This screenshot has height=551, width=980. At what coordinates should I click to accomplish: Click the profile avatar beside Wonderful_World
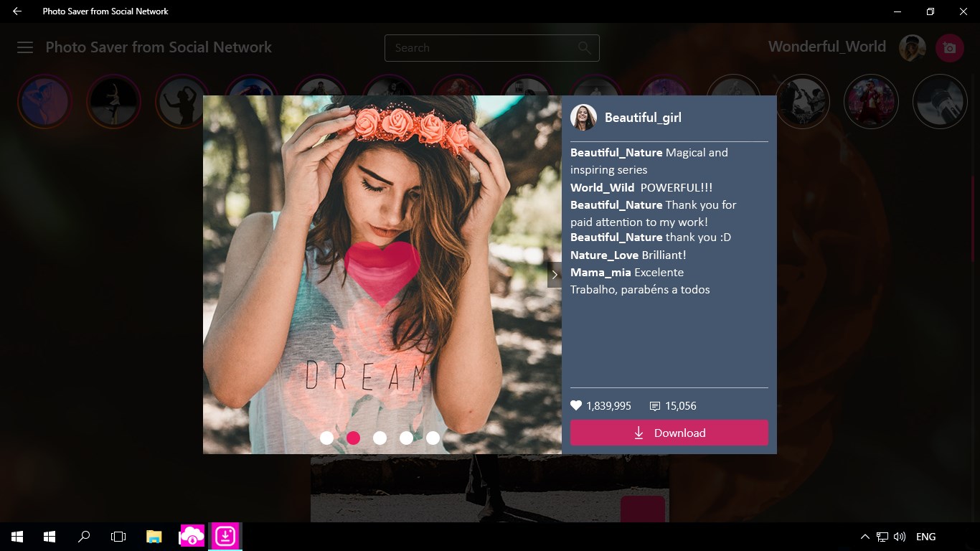coord(911,47)
